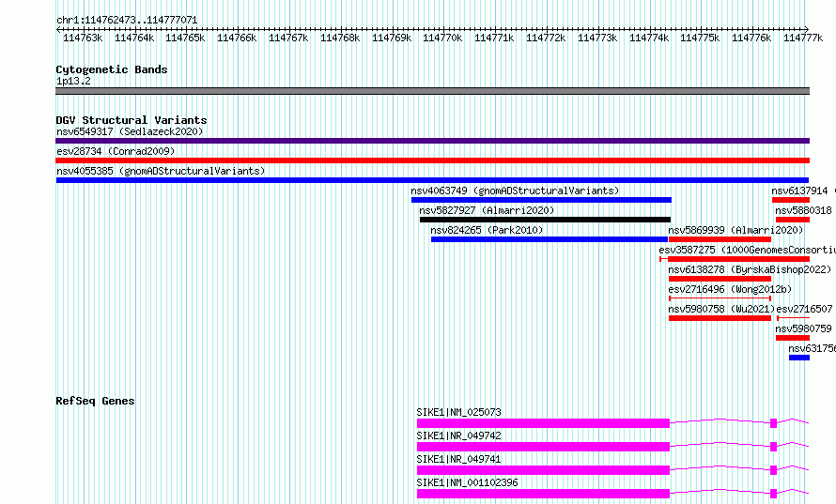Click the 114771k ruler label

494,38
